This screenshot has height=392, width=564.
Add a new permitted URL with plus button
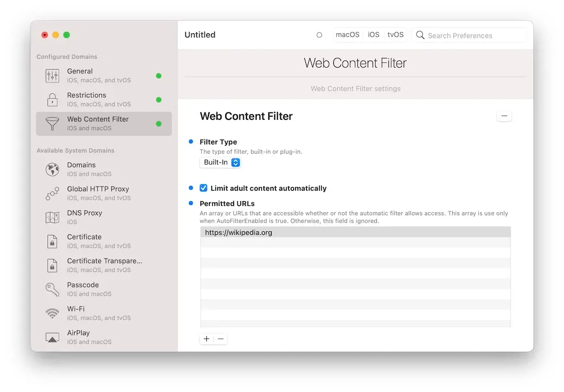(206, 339)
